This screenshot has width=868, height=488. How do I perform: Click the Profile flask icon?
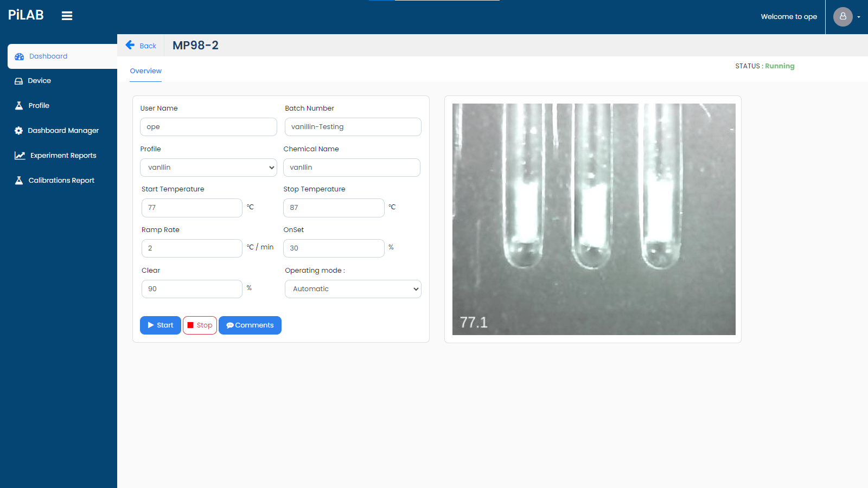[19, 106]
